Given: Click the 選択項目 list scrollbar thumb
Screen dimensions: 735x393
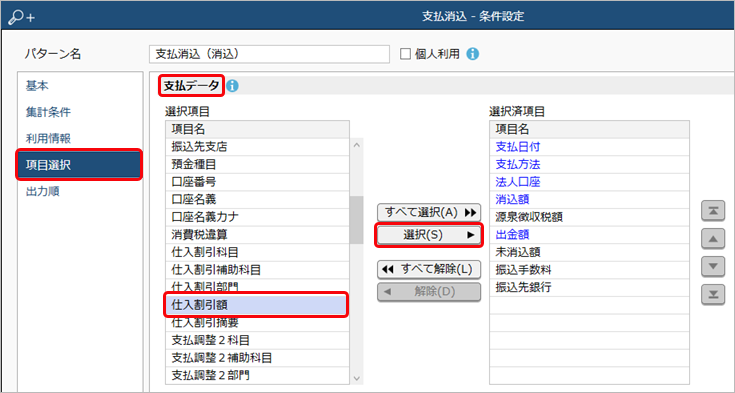Looking at the screenshot, I should (x=357, y=219).
